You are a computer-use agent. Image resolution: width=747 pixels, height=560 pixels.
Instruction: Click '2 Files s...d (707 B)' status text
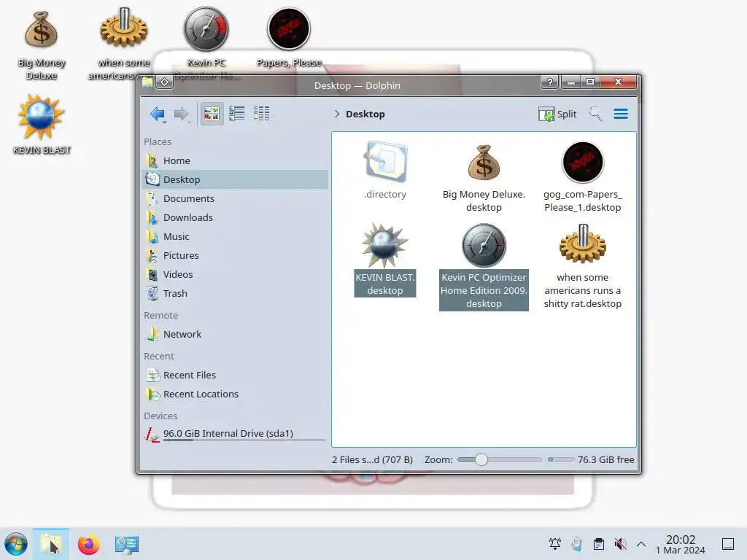pos(372,459)
